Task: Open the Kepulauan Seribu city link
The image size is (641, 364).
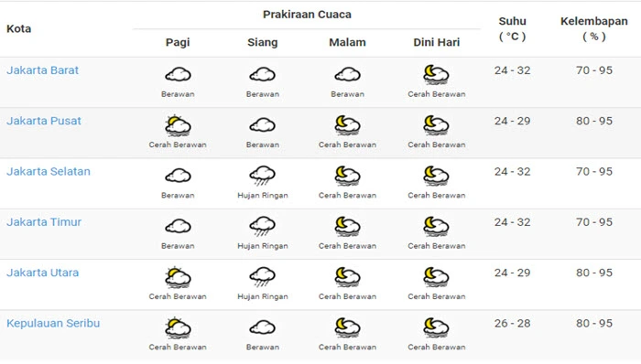Action: click(x=53, y=324)
